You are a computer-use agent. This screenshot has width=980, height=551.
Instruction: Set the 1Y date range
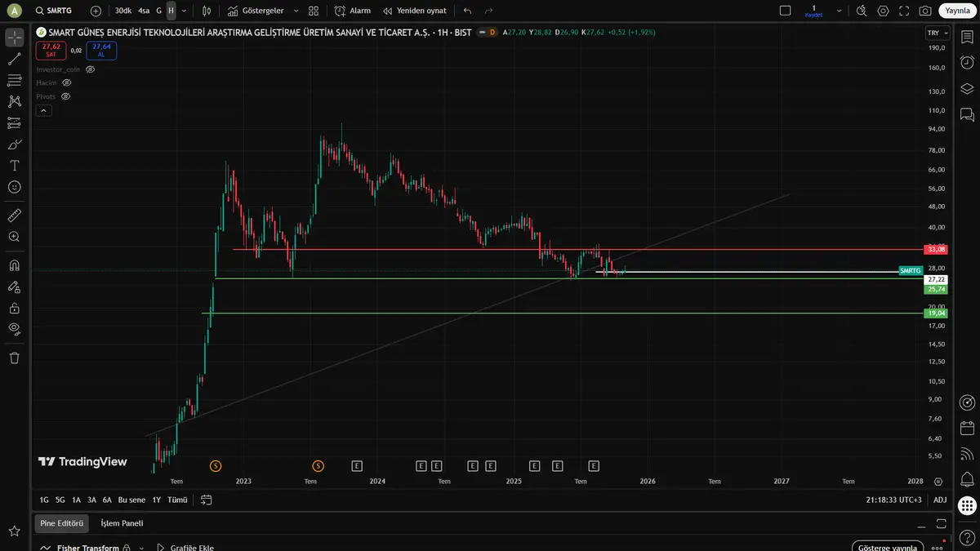(156, 500)
